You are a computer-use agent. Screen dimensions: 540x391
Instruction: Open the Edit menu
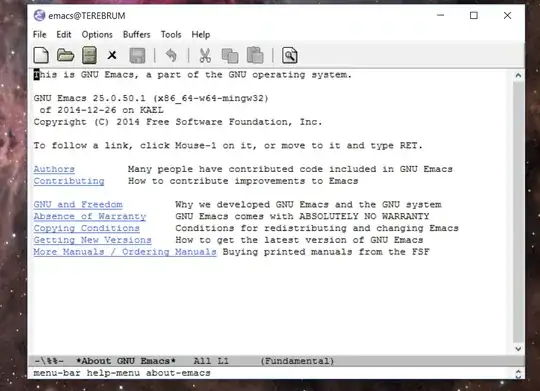click(x=64, y=34)
